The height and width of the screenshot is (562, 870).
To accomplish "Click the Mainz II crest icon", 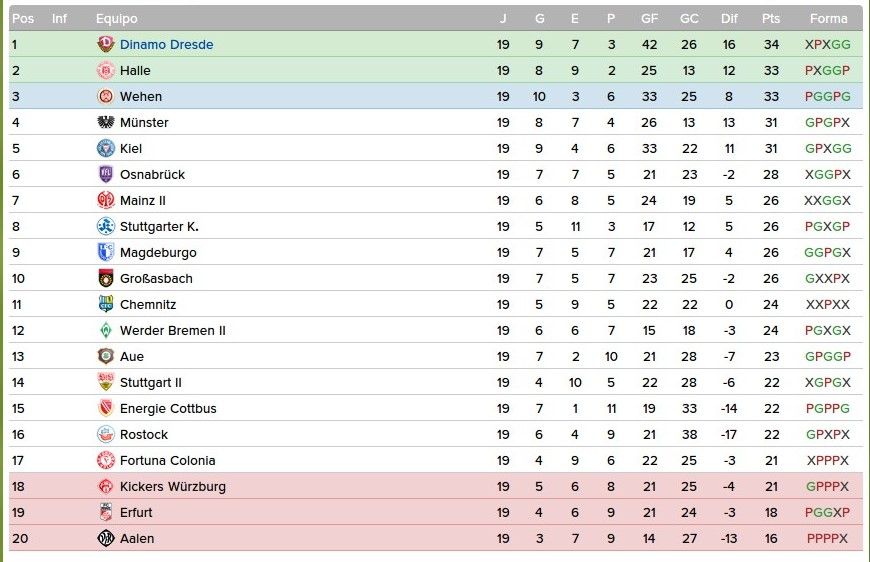I will (x=105, y=200).
